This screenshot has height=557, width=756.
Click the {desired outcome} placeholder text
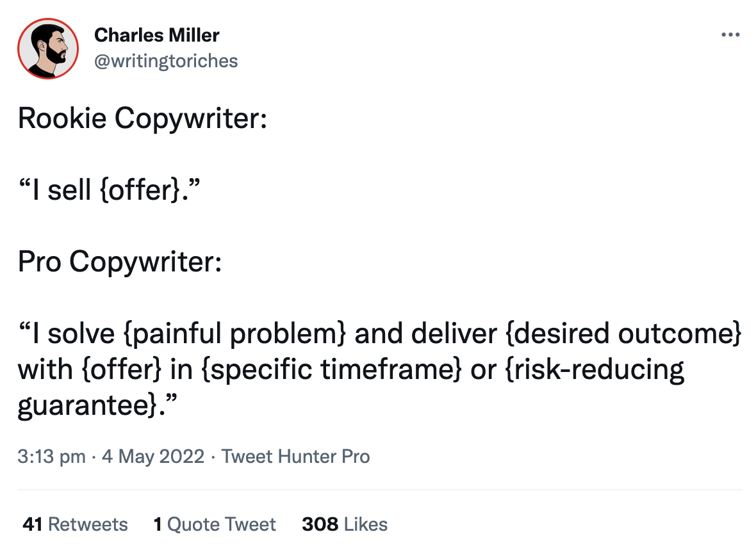[624, 334]
